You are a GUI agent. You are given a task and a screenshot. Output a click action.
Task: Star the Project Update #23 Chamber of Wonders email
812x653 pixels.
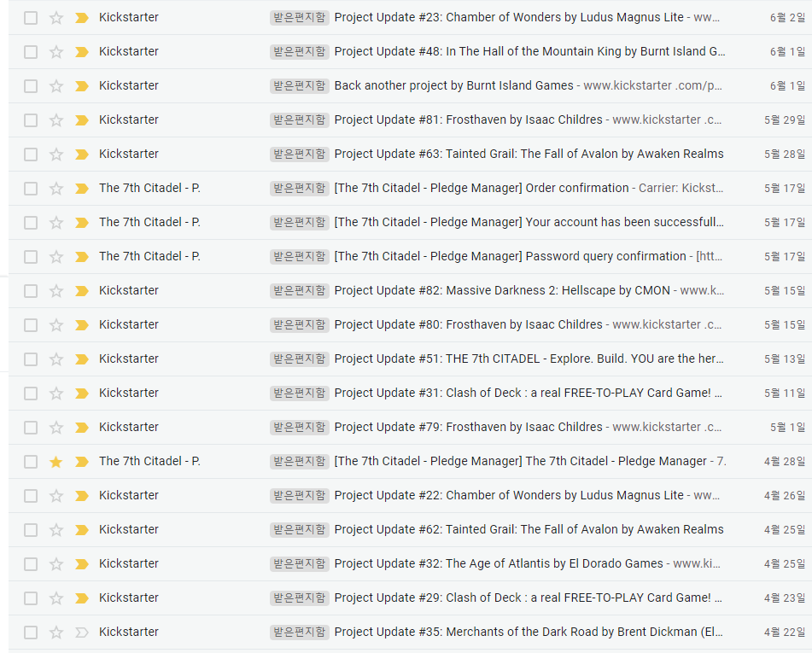(x=56, y=18)
